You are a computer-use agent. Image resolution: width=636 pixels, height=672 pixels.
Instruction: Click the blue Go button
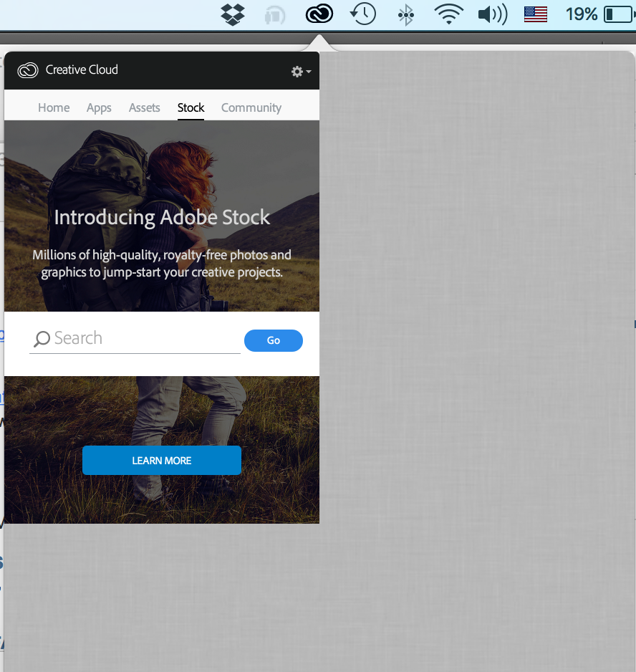coord(274,341)
